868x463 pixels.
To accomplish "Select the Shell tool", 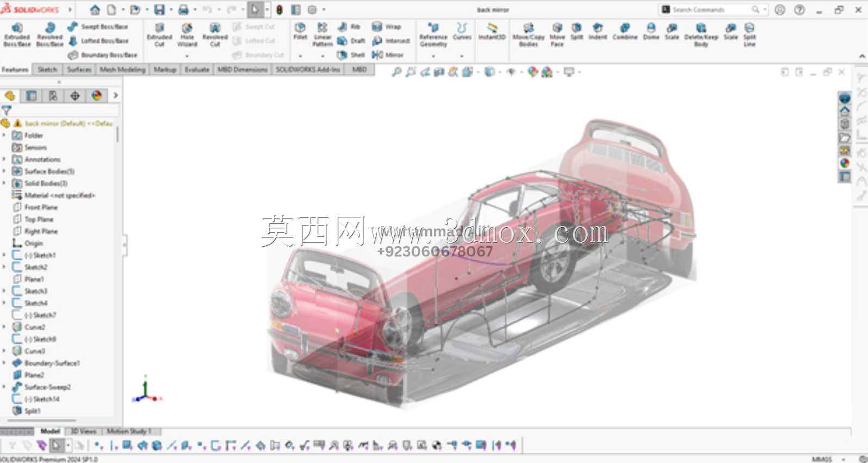I will pos(351,55).
